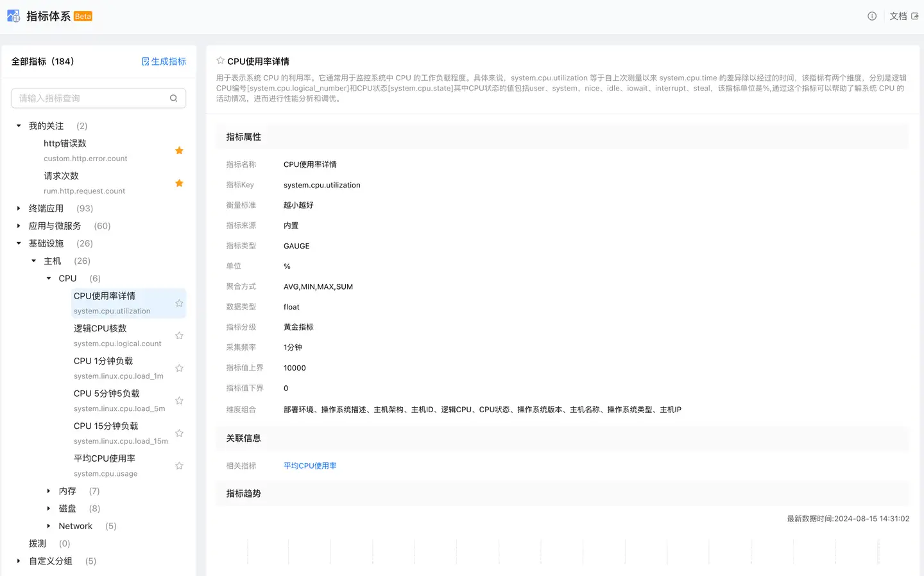Expand the 内存 metrics group

(x=49, y=491)
